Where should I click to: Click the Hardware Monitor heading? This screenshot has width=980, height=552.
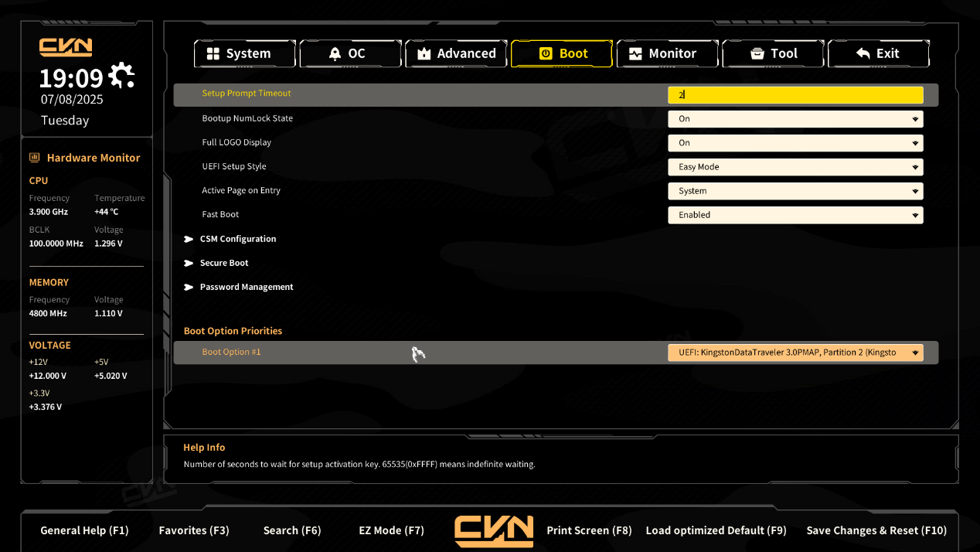point(94,158)
